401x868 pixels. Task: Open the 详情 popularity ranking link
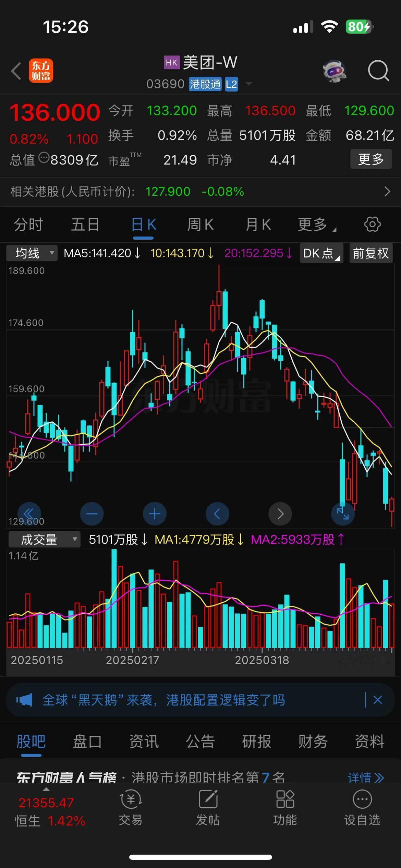point(366,777)
